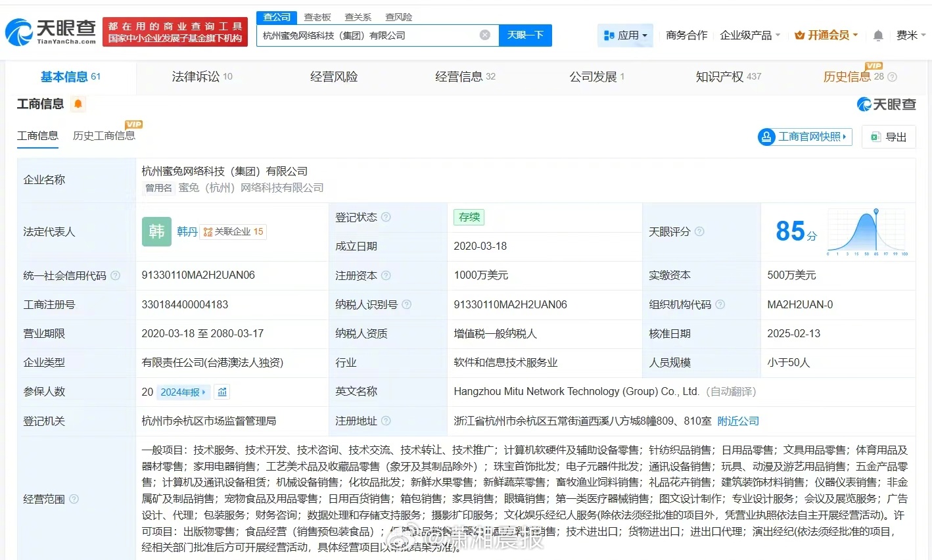Clear search text using the X icon
This screenshot has width=932, height=560.
[x=484, y=35]
